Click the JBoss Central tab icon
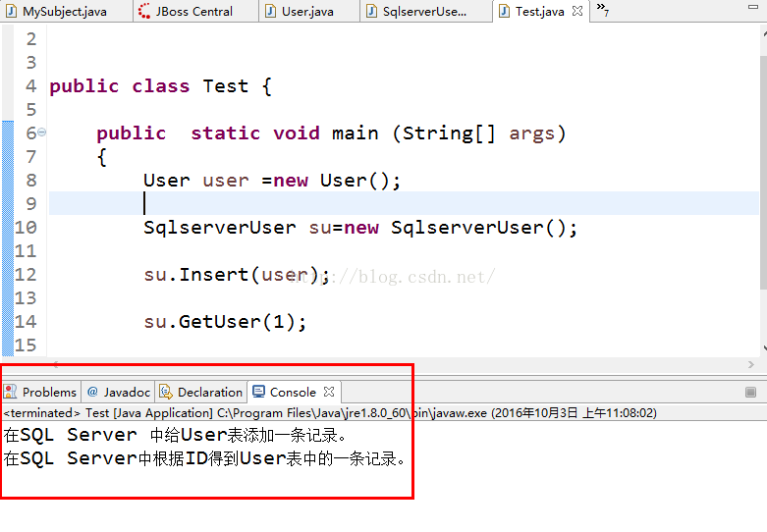 (144, 11)
